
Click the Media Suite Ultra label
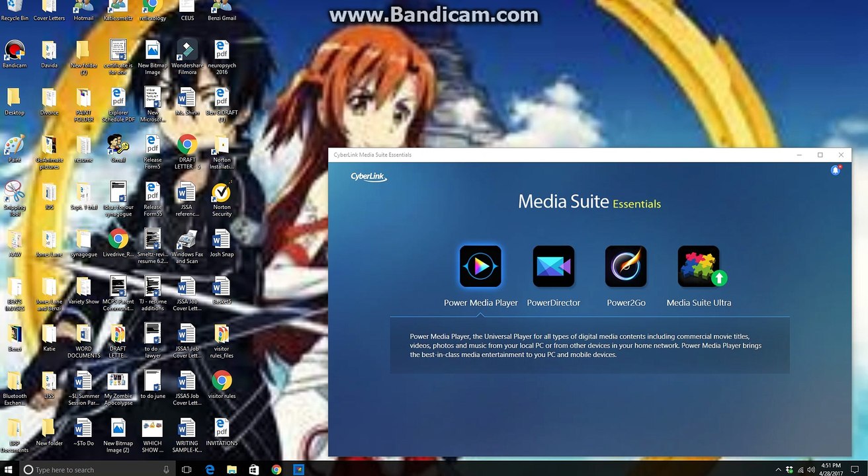pos(699,303)
